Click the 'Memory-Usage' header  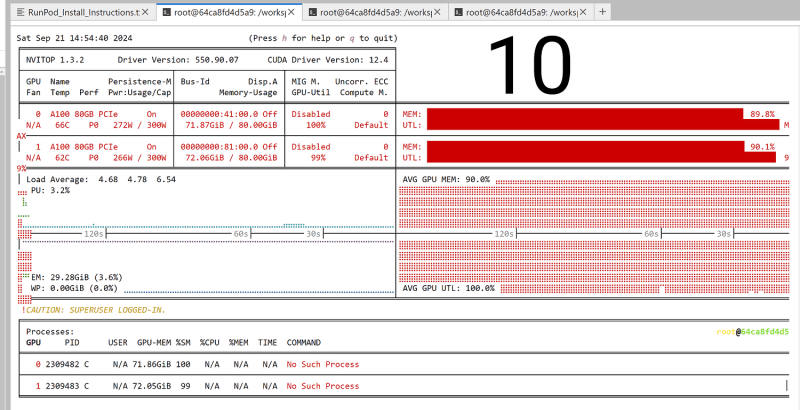click(x=248, y=93)
